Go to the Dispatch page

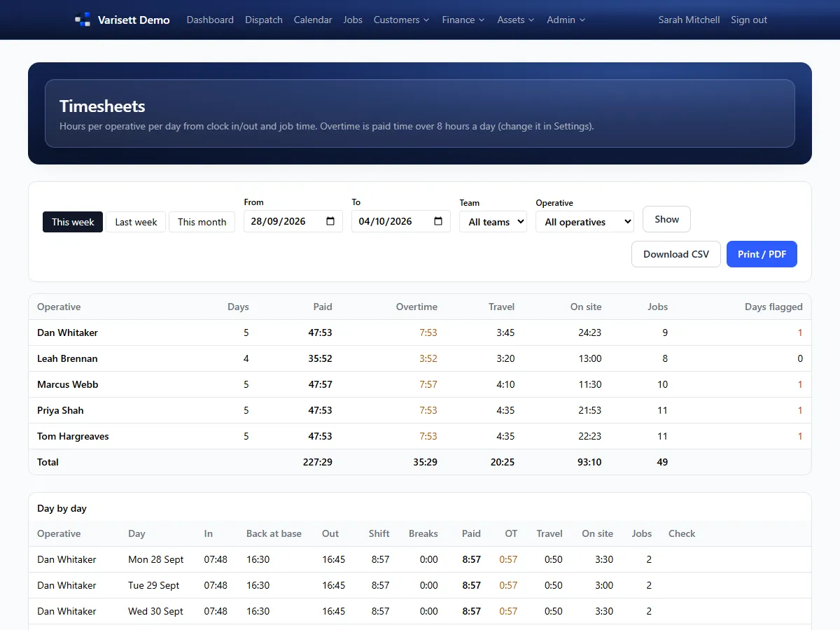click(264, 20)
